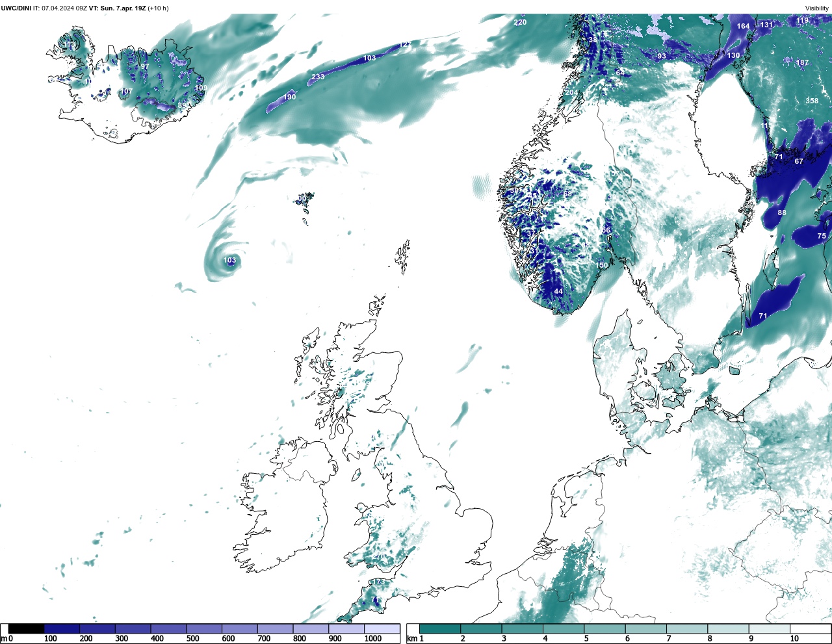The height and width of the screenshot is (644, 832).
Task: Click the 'VT: Sun. 7.apr. 19Z' valid time
Action: pyautogui.click(x=117, y=8)
